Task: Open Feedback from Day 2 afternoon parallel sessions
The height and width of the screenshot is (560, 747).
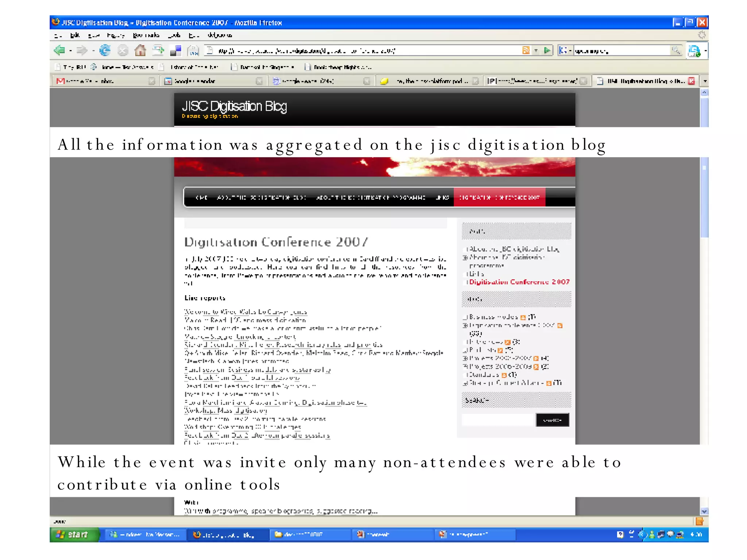Action: click(x=257, y=435)
